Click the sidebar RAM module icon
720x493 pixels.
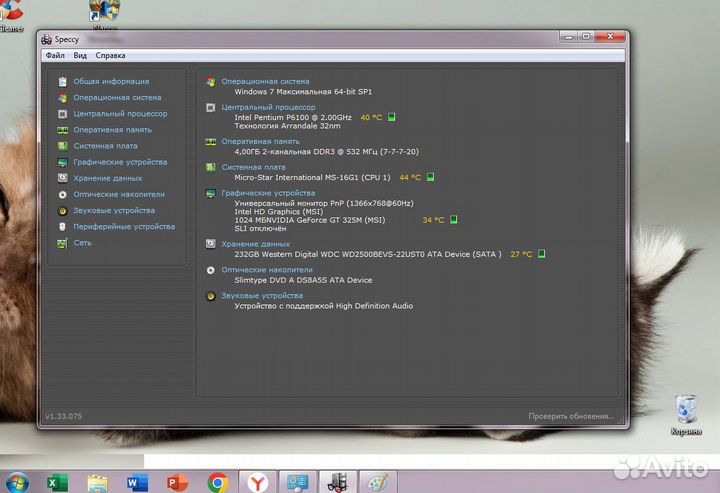pos(62,130)
